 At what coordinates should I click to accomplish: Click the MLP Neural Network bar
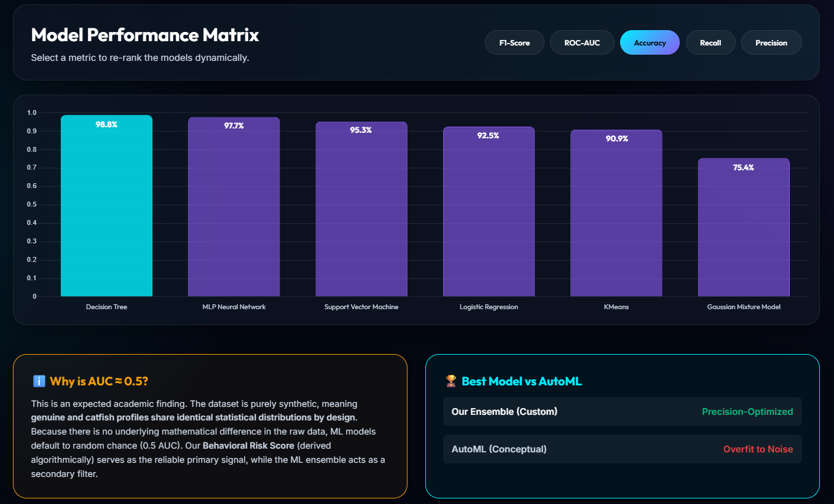(234, 207)
